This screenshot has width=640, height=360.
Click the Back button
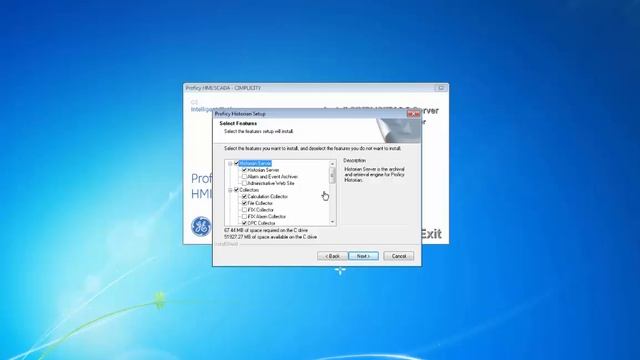333,256
